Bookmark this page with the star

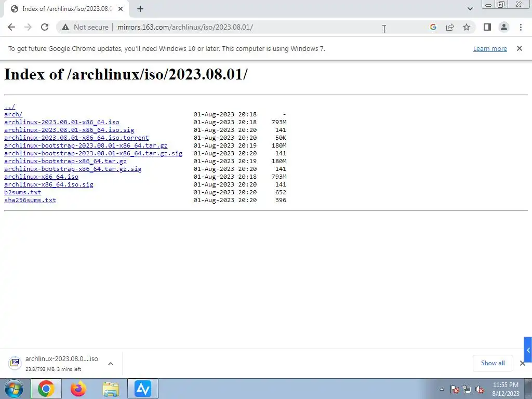(467, 27)
